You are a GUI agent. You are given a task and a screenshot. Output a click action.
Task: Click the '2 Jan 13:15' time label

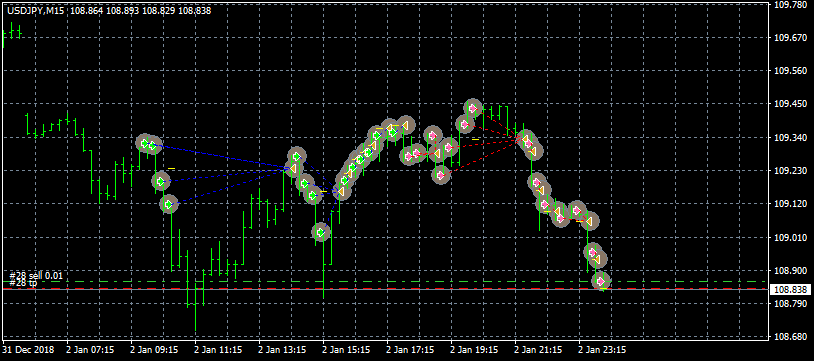[282, 350]
